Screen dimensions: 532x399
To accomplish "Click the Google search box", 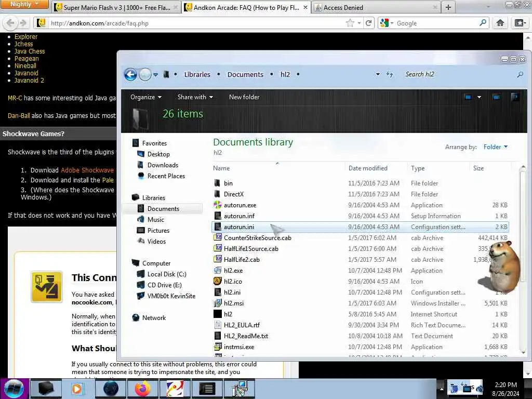I will tap(436, 23).
